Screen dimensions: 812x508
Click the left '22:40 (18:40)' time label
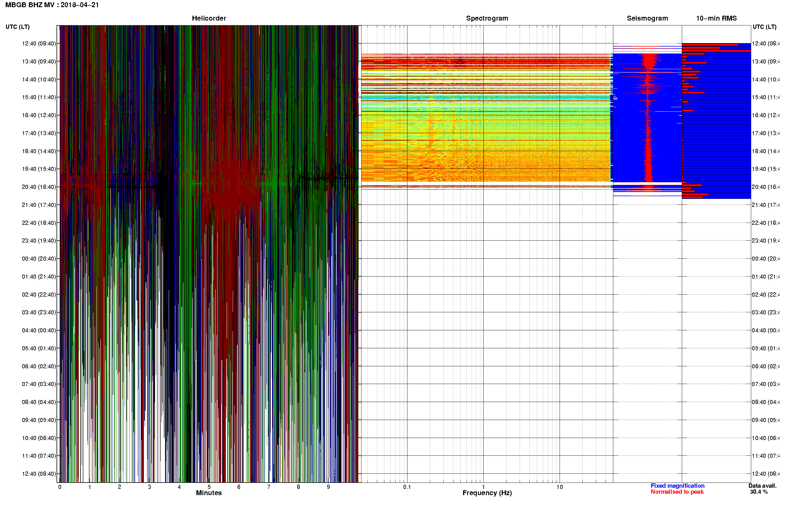pyautogui.click(x=39, y=223)
